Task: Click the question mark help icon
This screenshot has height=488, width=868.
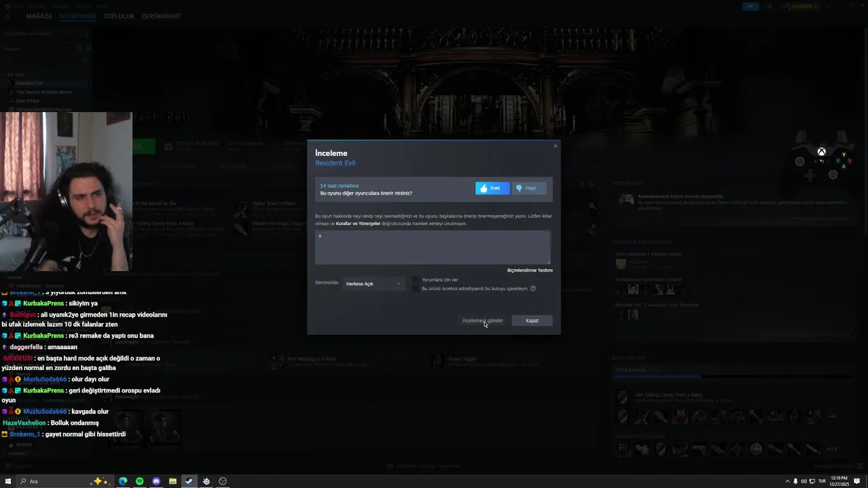Action: pyautogui.click(x=533, y=289)
